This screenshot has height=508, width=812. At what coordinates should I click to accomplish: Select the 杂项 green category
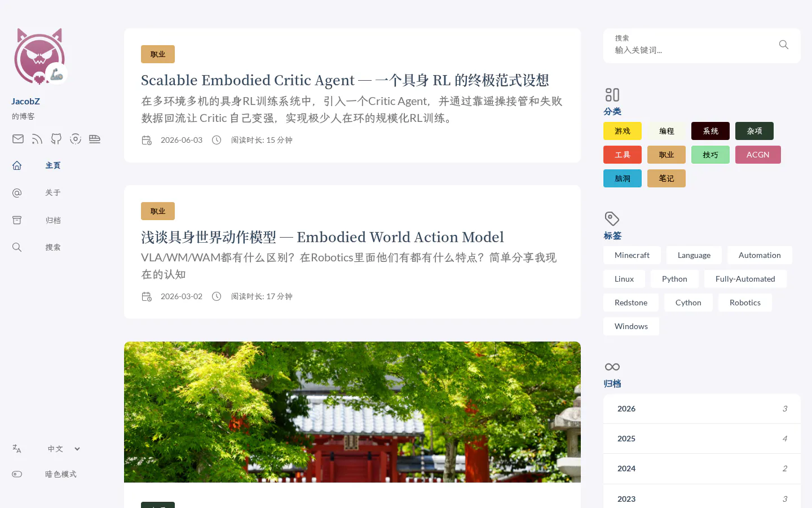coord(754,131)
